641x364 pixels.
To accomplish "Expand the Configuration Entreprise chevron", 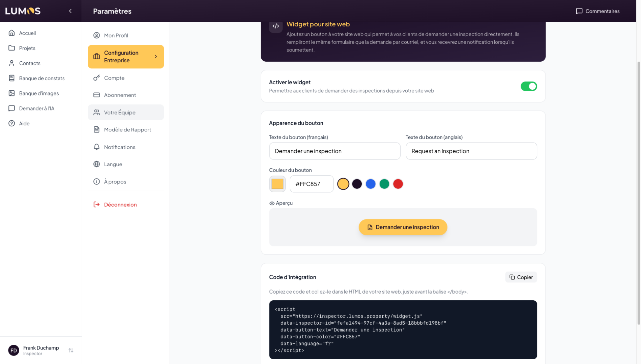I will tap(156, 57).
